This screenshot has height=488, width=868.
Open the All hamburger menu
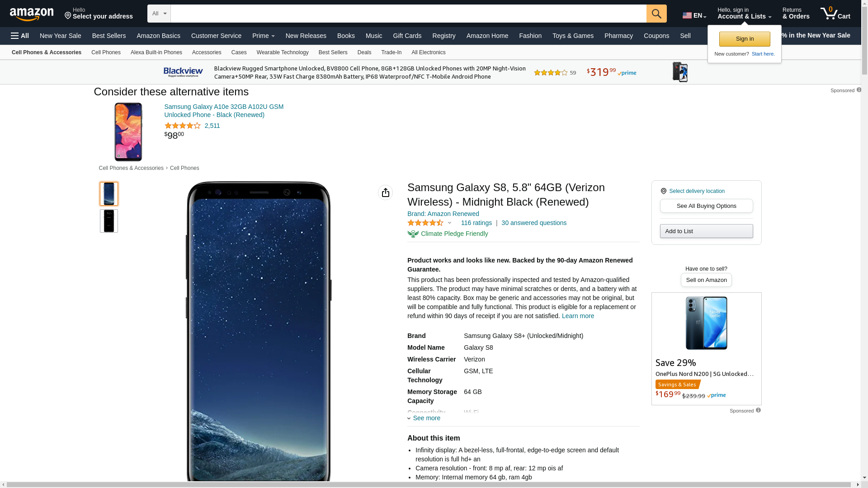(20, 36)
